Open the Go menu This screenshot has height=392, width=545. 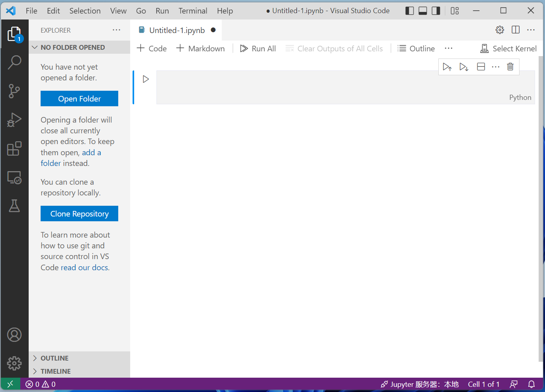[x=141, y=11]
